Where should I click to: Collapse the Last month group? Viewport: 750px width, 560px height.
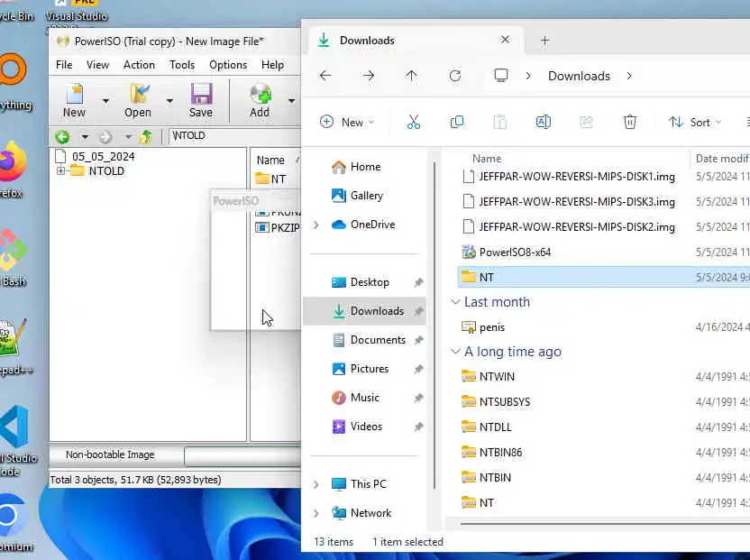pos(455,302)
